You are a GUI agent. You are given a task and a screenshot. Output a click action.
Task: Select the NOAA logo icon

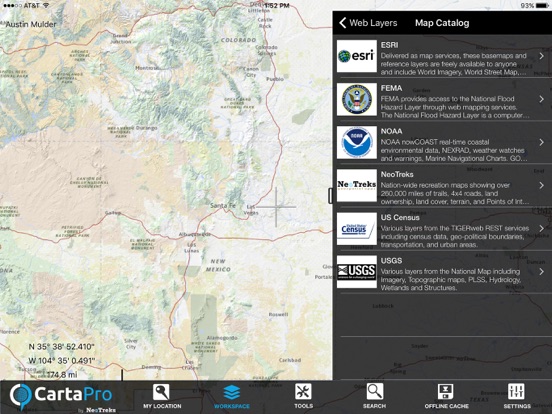click(357, 143)
